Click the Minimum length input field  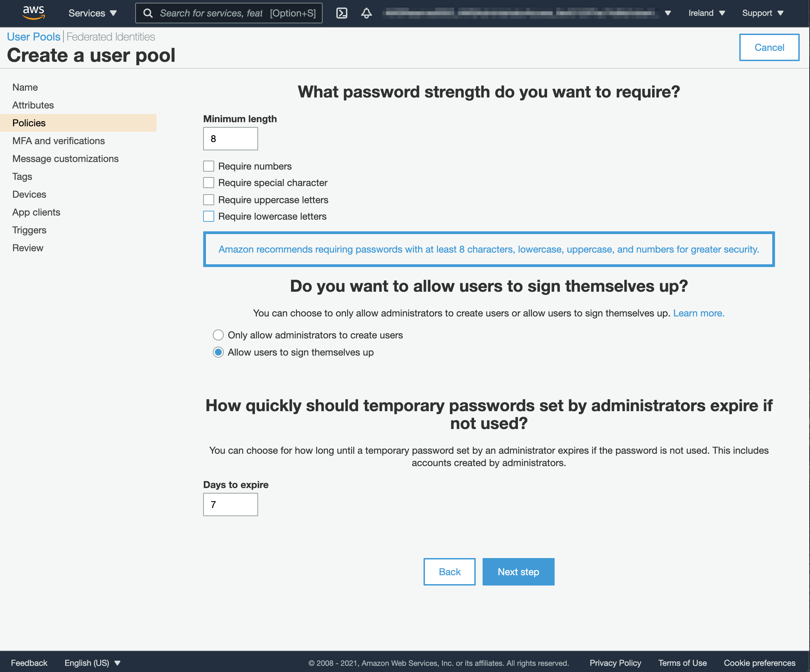pos(231,139)
